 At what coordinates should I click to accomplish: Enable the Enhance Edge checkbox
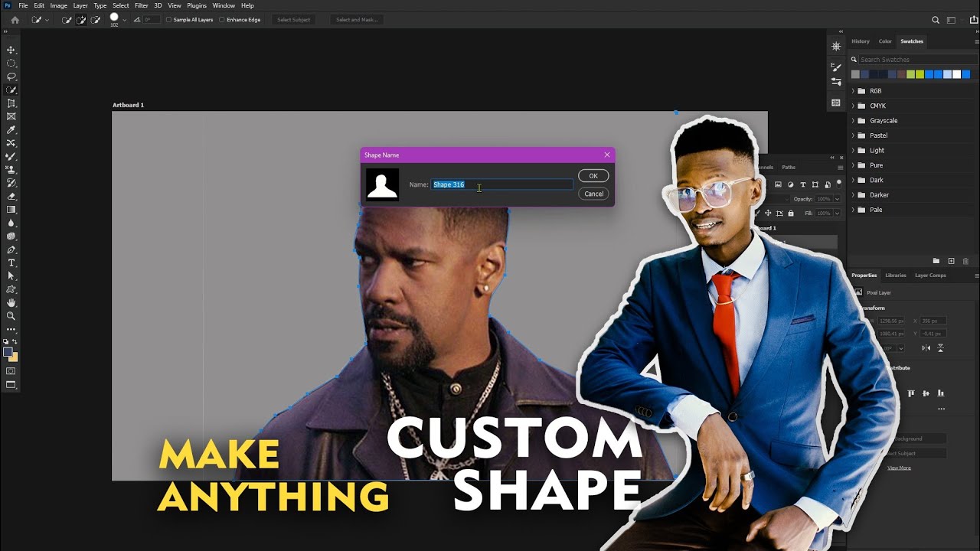pos(222,20)
